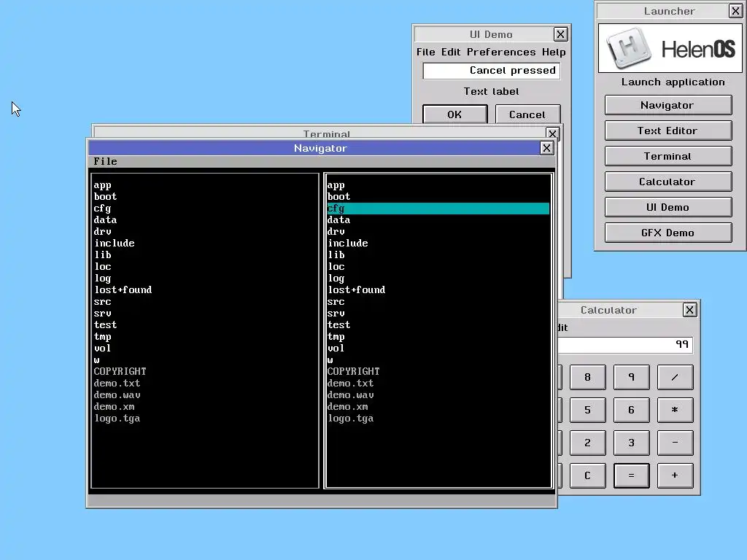Open Help menu in UI Demo
This screenshot has height=560, width=747.
tap(554, 52)
